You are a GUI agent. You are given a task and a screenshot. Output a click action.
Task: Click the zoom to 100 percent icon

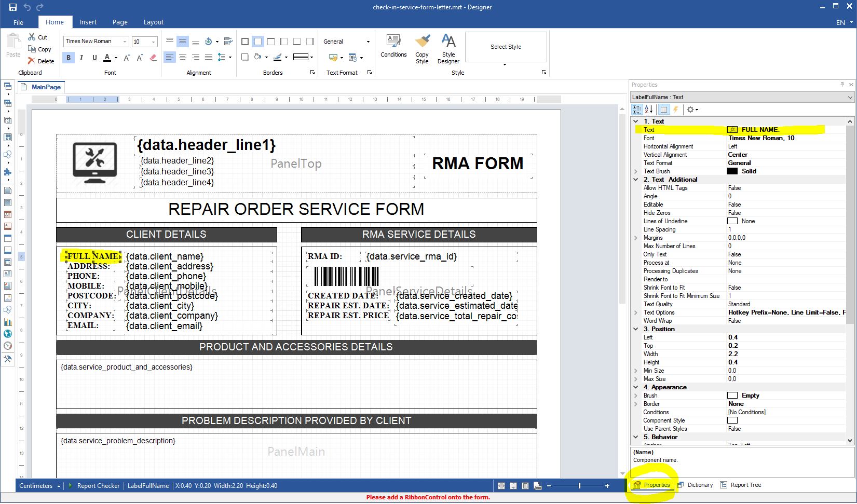tap(537, 486)
